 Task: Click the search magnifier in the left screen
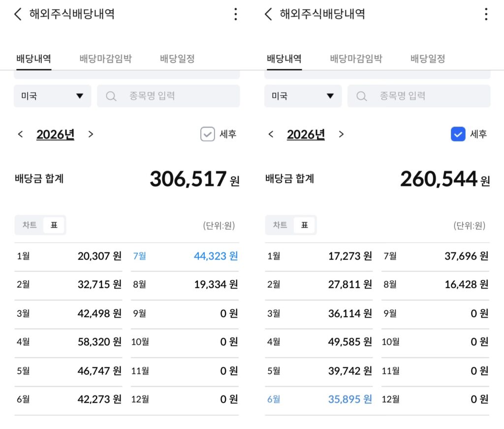click(x=111, y=96)
